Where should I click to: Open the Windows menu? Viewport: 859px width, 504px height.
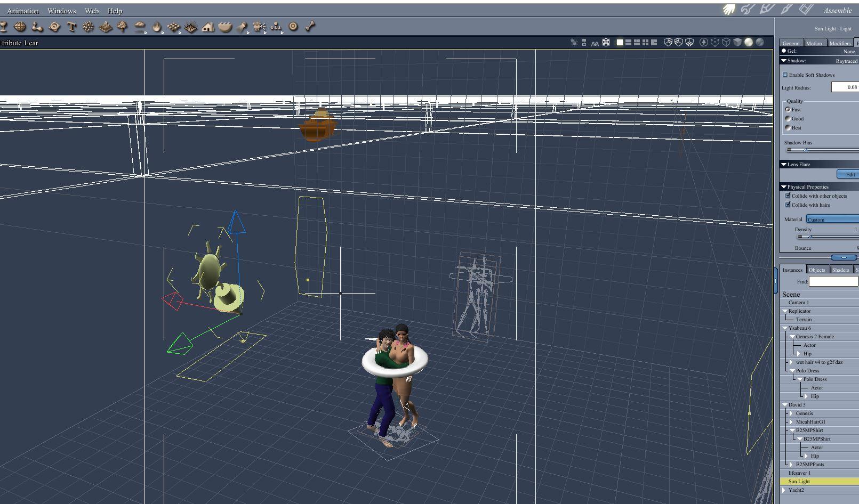point(62,11)
